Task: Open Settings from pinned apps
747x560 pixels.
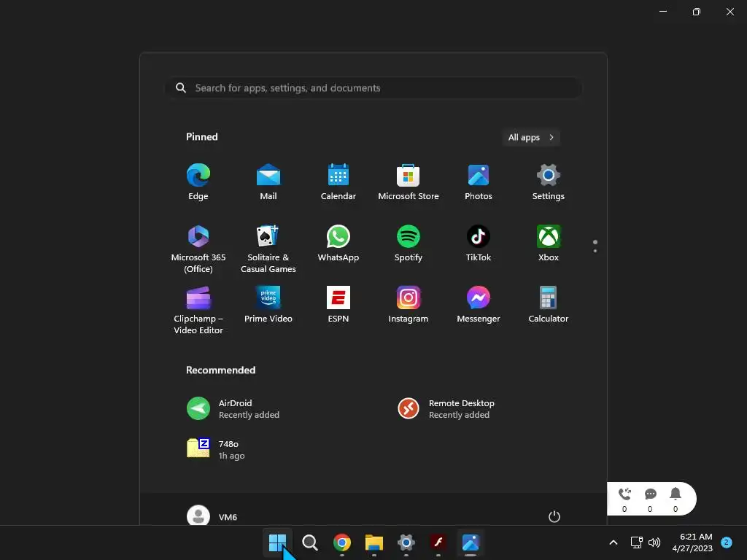Action: point(549,182)
